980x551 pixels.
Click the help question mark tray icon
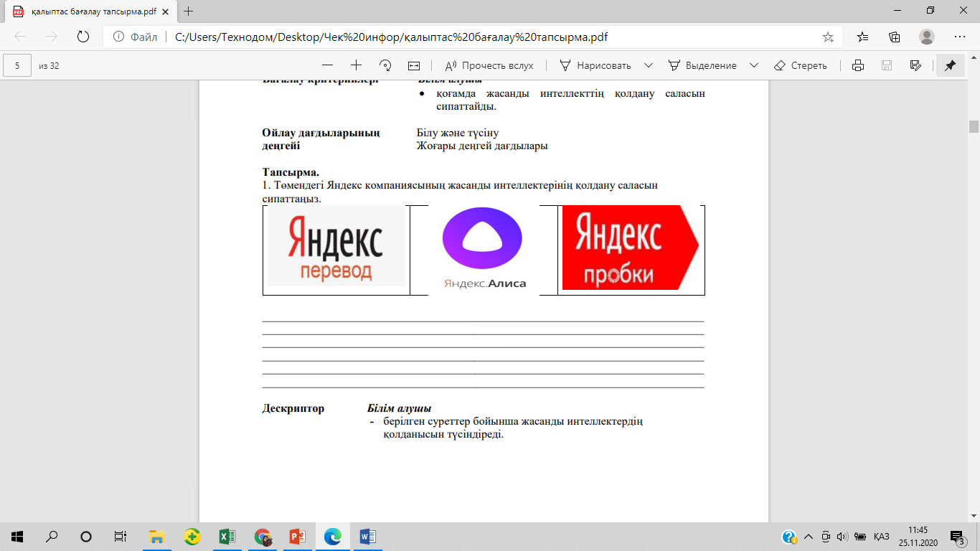point(789,537)
